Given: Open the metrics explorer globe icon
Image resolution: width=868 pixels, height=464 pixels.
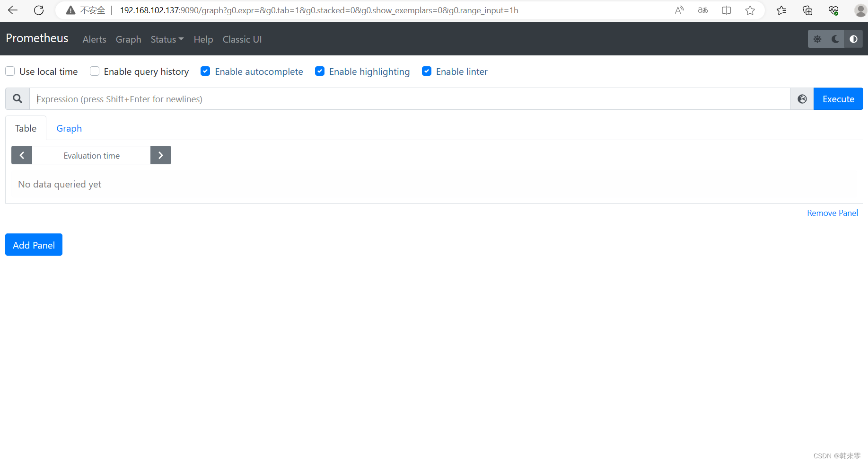Looking at the screenshot, I should pos(802,98).
